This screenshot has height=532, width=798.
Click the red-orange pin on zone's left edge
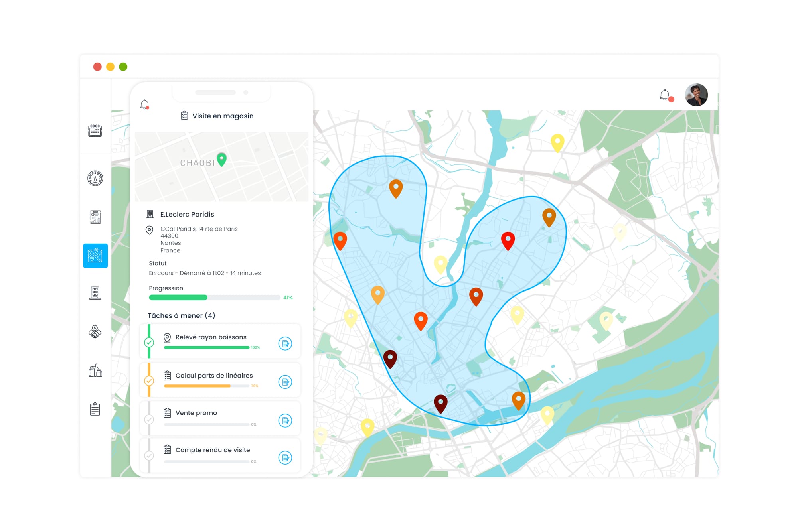click(340, 240)
